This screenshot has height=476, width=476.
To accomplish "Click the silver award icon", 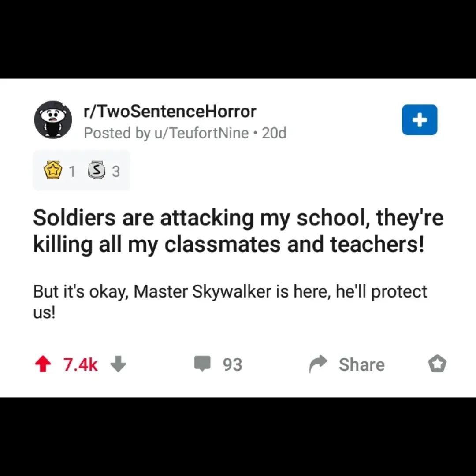I will click(97, 171).
